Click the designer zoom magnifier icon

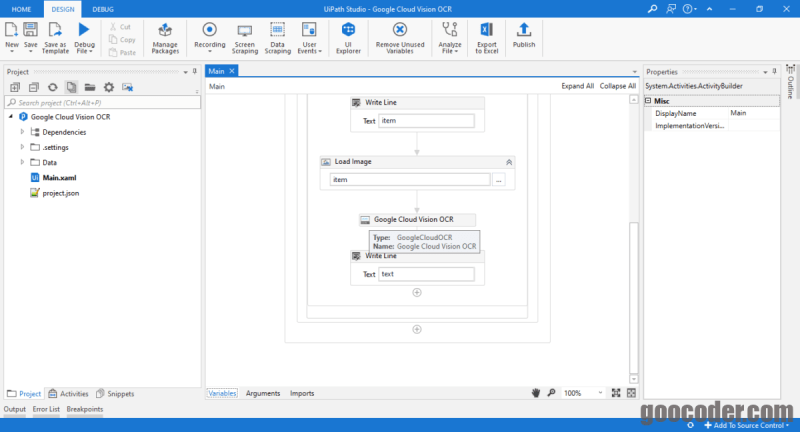pos(552,393)
